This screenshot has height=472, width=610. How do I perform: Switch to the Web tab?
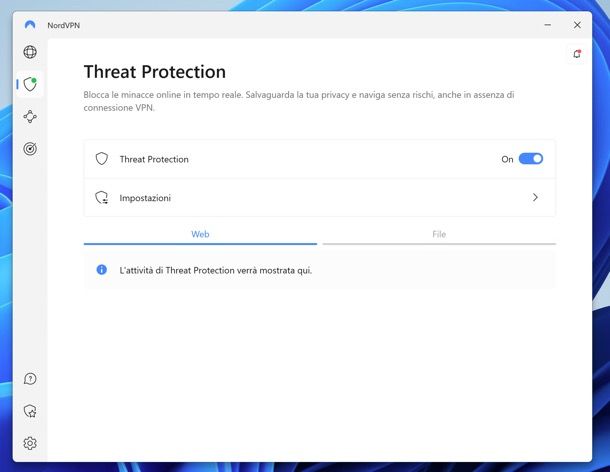[200, 234]
